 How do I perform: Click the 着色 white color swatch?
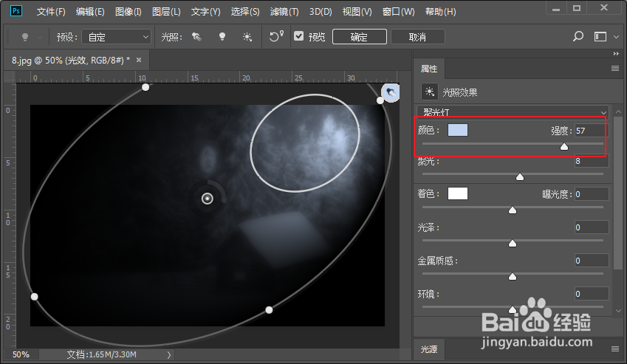click(x=458, y=193)
